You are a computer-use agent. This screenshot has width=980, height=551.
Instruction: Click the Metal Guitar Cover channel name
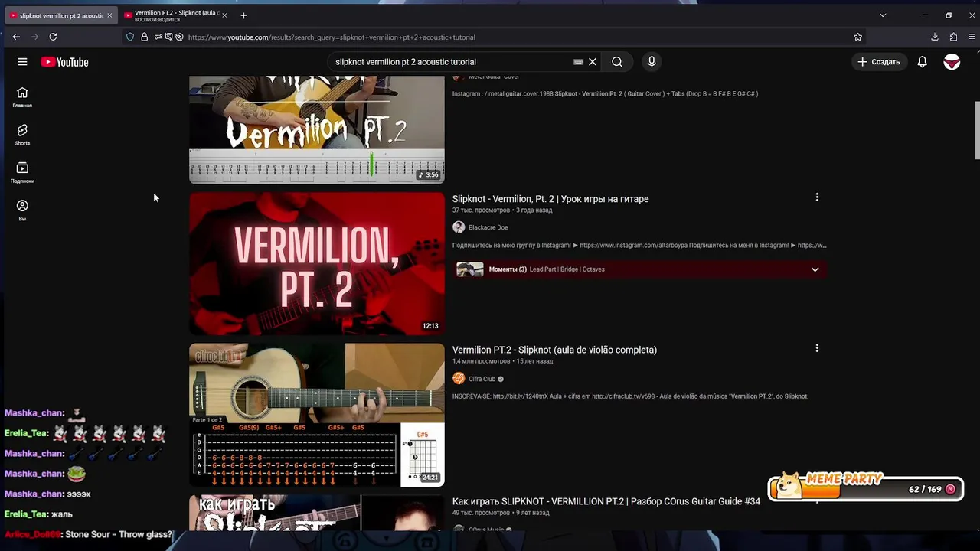point(494,77)
